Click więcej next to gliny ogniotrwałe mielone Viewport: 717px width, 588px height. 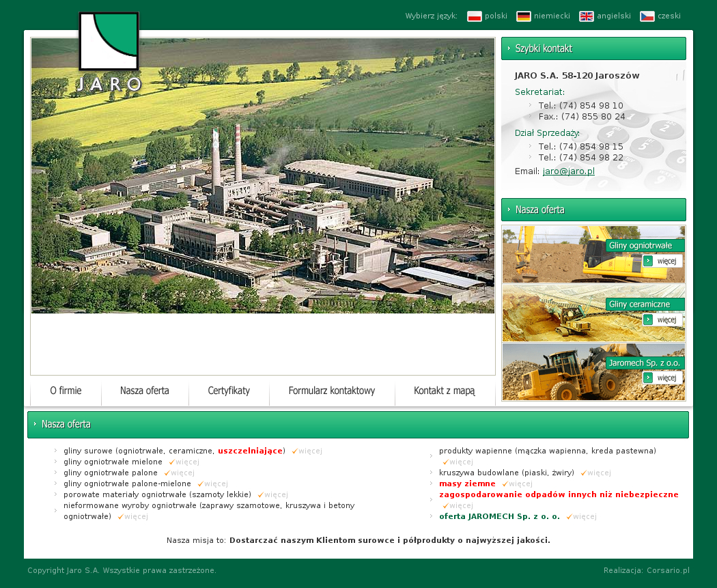click(x=184, y=462)
